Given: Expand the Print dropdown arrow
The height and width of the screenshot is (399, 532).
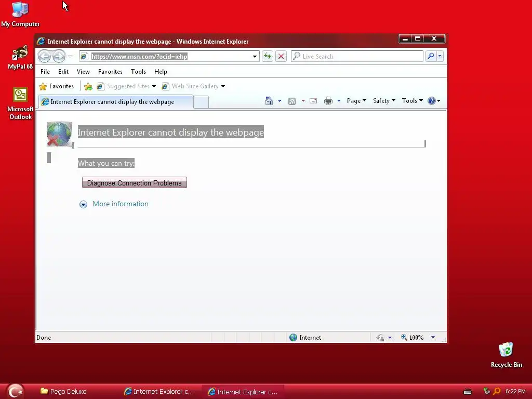Looking at the screenshot, I should [x=339, y=101].
